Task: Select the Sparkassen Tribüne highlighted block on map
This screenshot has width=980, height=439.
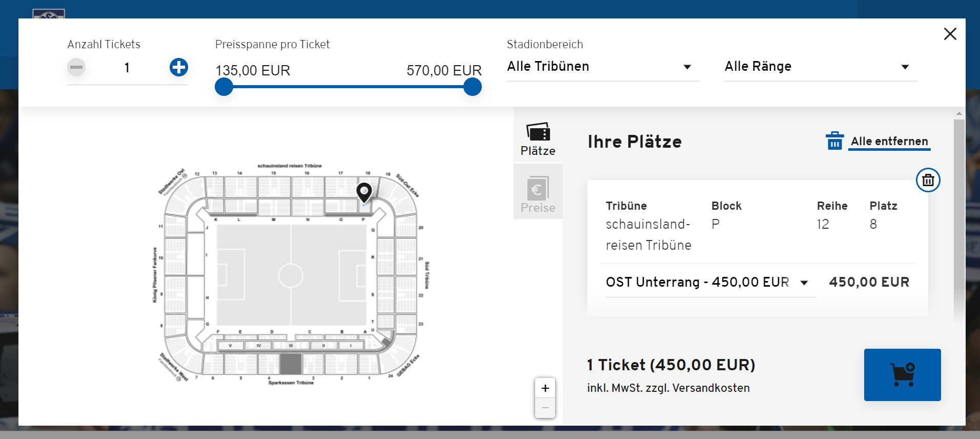Action: (291, 364)
